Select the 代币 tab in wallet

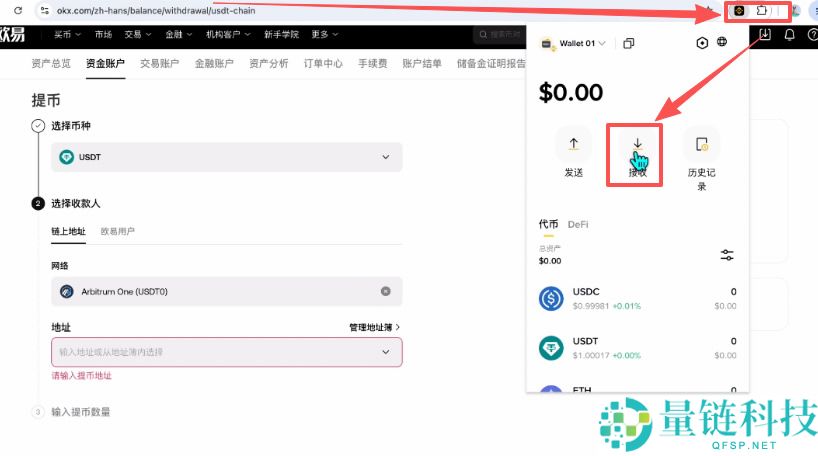click(x=548, y=224)
